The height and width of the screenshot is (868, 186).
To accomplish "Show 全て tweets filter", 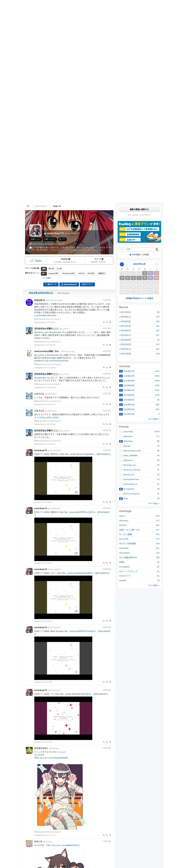I will (44, 274).
